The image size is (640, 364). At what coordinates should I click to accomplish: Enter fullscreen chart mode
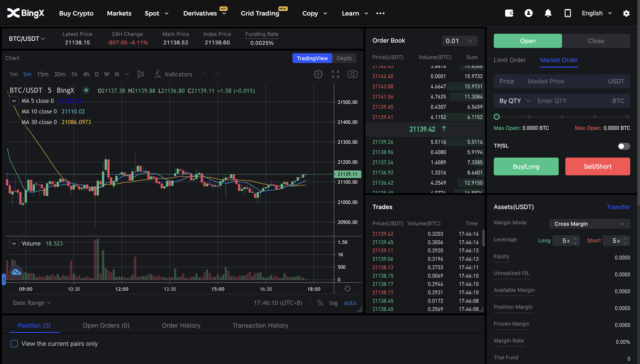tap(335, 74)
